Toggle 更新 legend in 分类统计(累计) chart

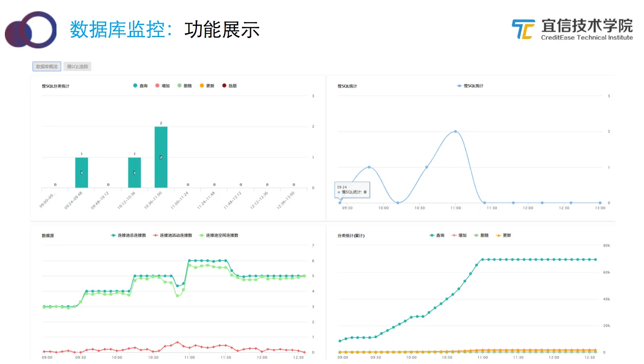click(x=504, y=235)
